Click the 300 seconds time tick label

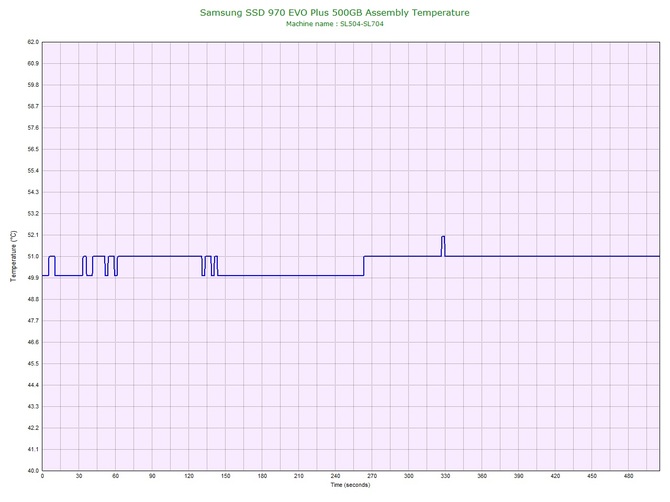[408, 476]
